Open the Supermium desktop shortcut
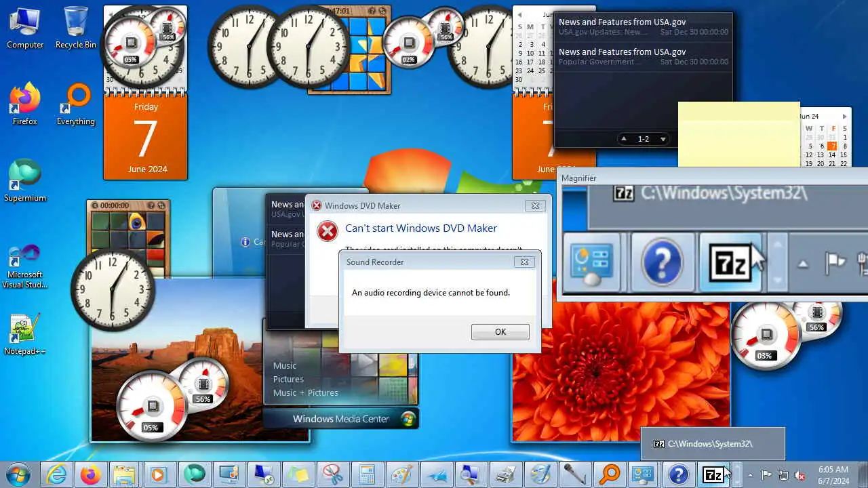The height and width of the screenshot is (488, 868). pyautogui.click(x=25, y=181)
